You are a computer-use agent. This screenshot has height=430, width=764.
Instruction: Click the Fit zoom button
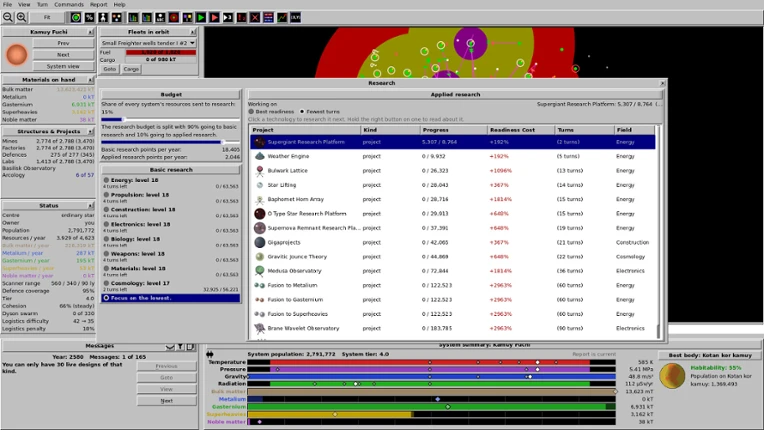(47, 18)
